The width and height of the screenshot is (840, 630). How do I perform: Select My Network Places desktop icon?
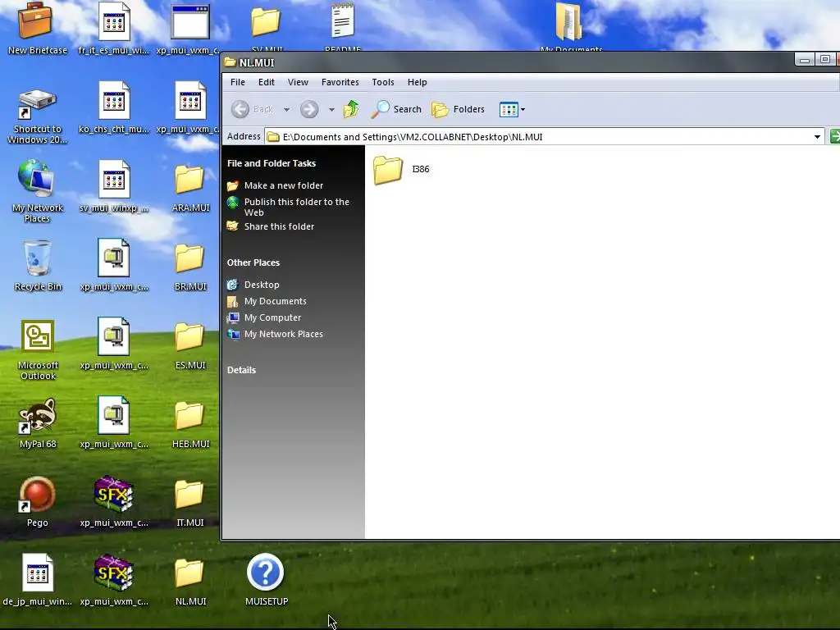[37, 191]
